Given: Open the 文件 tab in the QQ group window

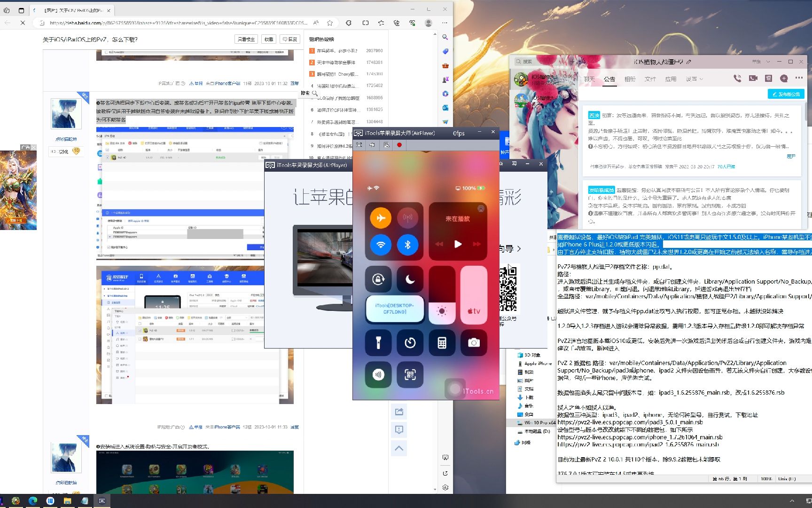Looking at the screenshot, I should tap(650, 79).
